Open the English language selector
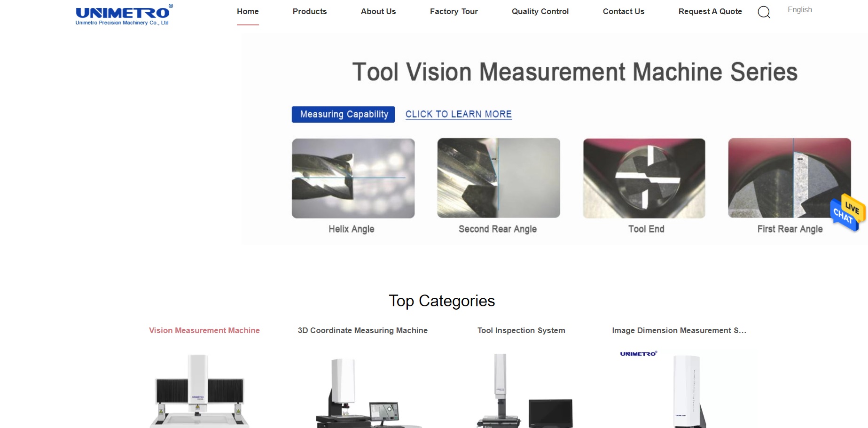Screen dimensions: 868x428 799,9
